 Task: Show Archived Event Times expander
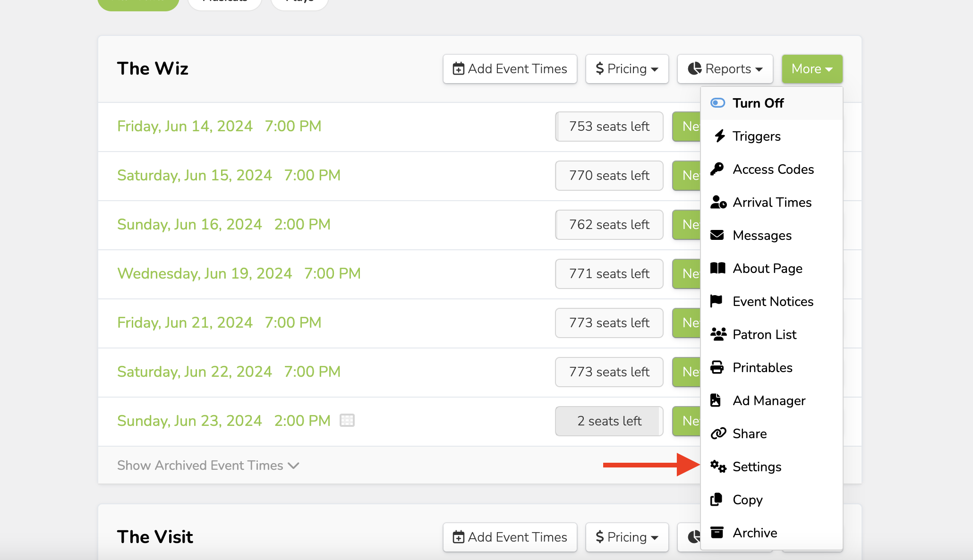click(x=208, y=466)
